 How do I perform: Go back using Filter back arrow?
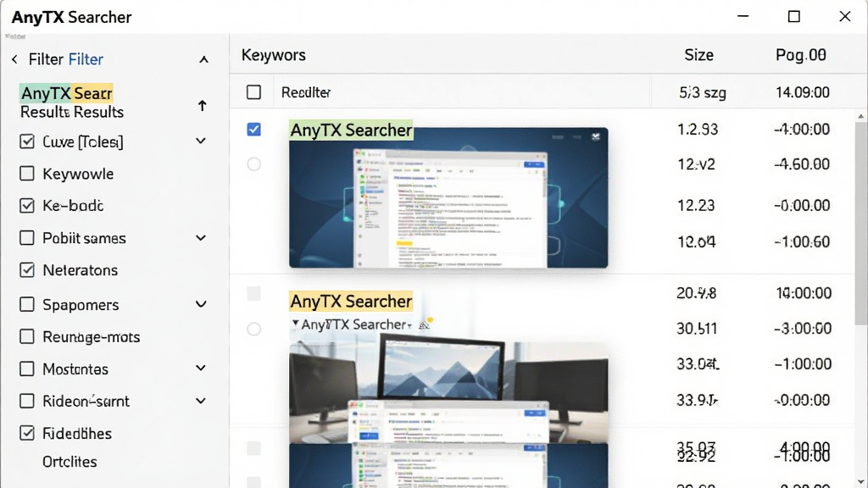(x=14, y=59)
